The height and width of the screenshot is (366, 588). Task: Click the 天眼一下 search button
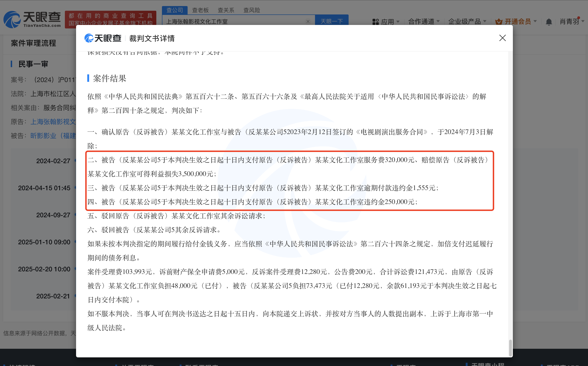(x=331, y=20)
